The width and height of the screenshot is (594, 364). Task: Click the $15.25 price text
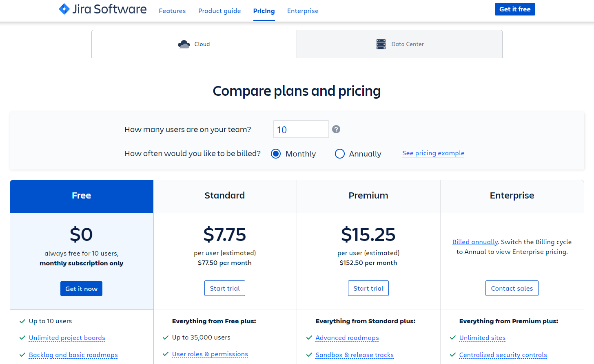[x=368, y=234]
